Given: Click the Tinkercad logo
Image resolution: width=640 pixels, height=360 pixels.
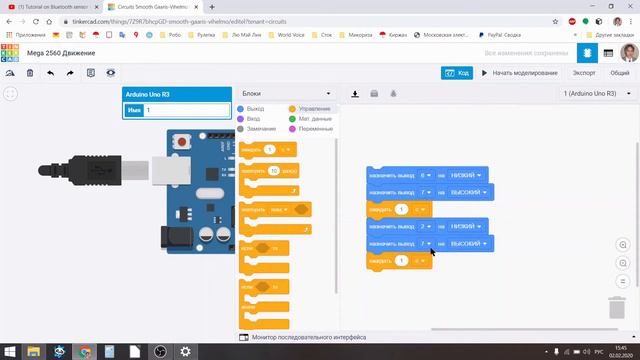Looking at the screenshot, I should pos(10,53).
